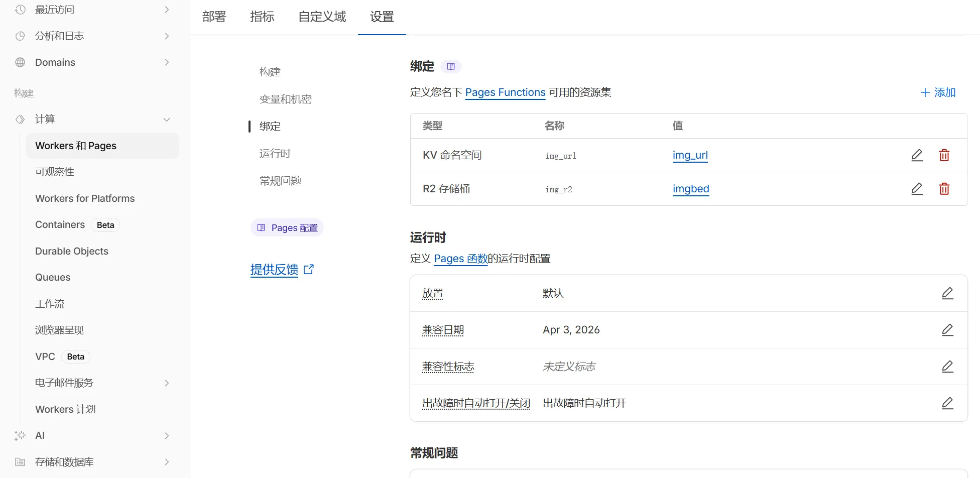Collapse the 计算 section chevron
Image resolution: width=980 pixels, height=478 pixels.
point(167,119)
